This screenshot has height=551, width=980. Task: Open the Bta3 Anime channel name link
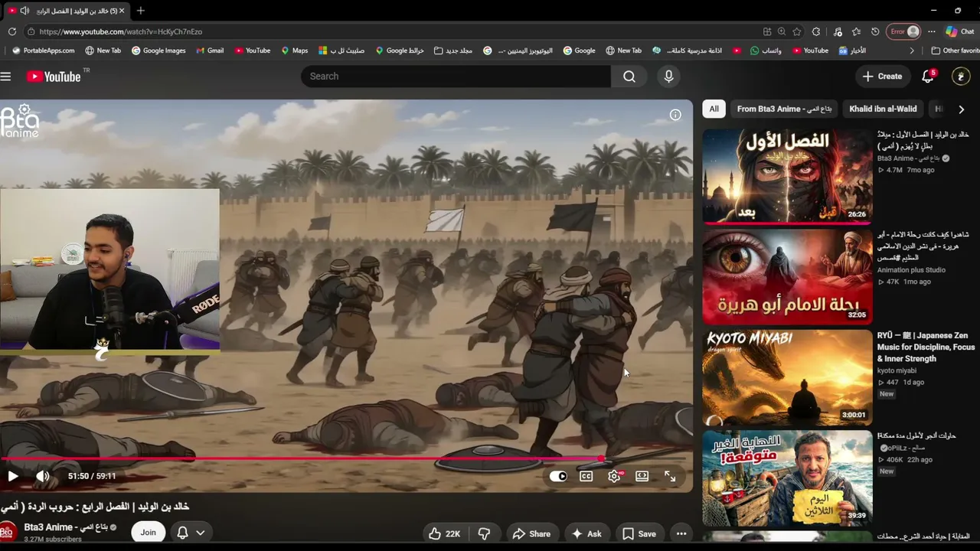pyautogui.click(x=66, y=527)
